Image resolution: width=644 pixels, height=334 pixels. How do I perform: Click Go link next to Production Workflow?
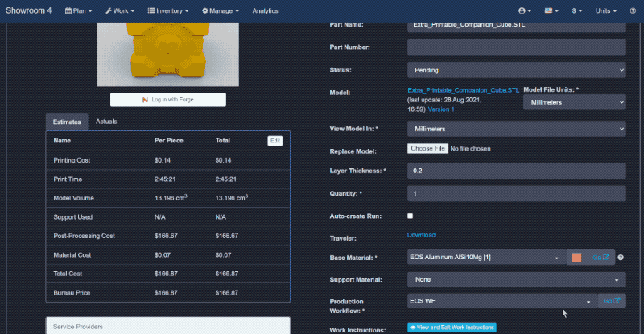(612, 301)
